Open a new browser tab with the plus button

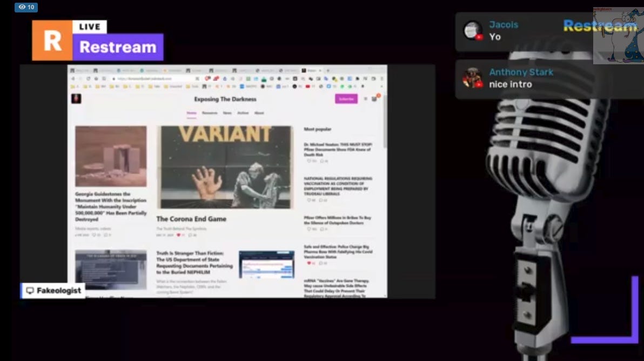coord(328,71)
